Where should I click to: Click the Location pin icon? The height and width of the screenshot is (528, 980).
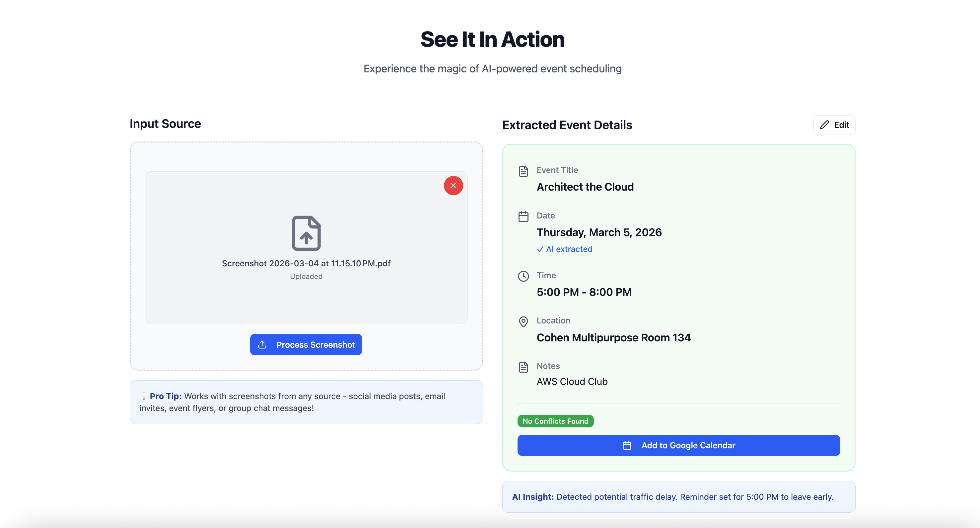(x=523, y=322)
